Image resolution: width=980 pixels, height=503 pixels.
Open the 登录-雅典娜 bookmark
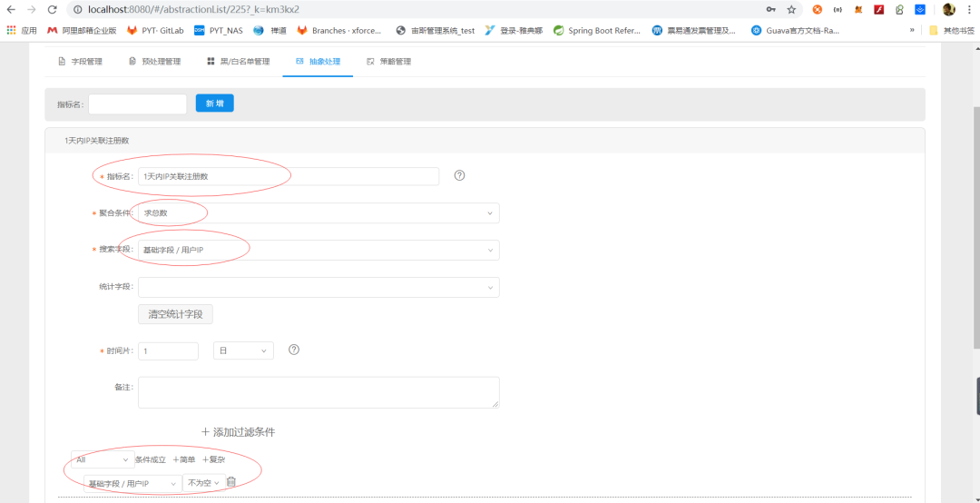tap(513, 30)
